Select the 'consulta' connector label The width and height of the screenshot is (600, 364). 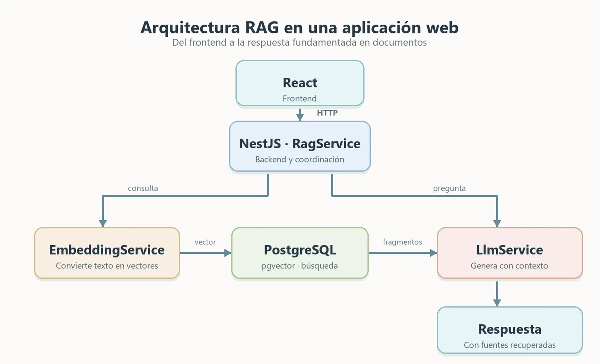[143, 188]
